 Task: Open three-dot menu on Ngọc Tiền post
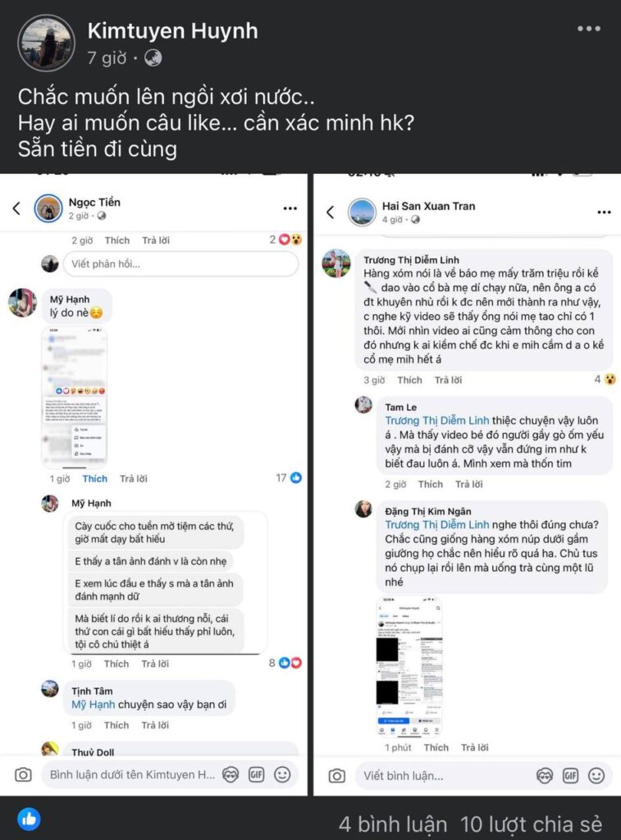pyautogui.click(x=290, y=208)
